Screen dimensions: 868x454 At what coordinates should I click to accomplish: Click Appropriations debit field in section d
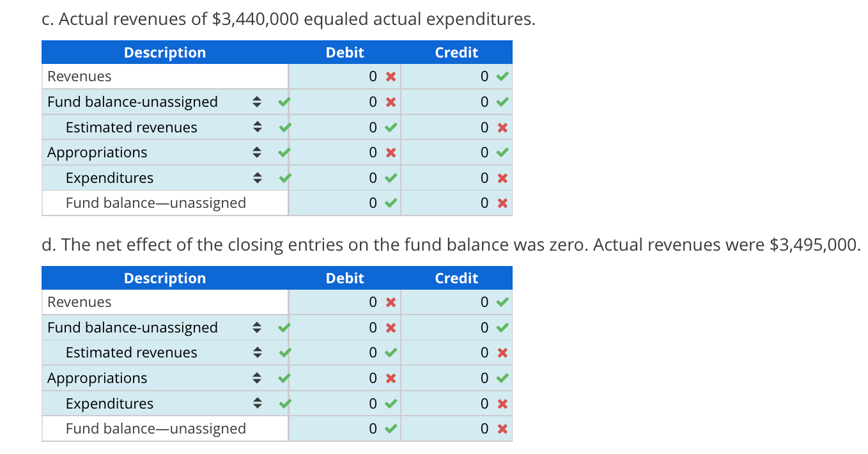(x=345, y=378)
